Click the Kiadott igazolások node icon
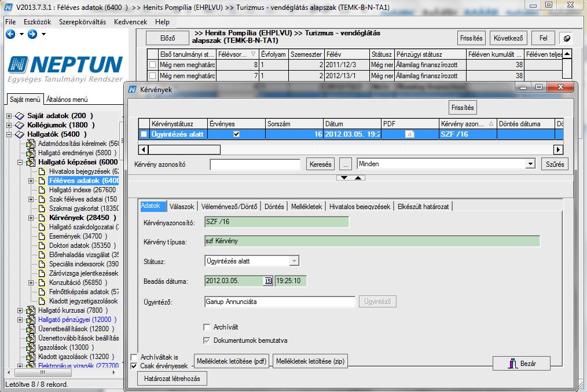Screen dimensions: 587x392 pos(31,357)
